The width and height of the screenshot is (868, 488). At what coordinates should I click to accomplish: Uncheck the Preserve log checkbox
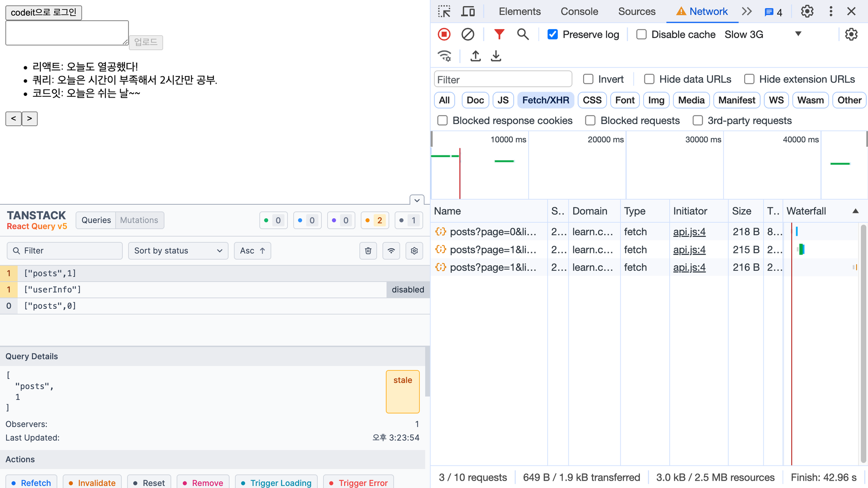tap(552, 34)
